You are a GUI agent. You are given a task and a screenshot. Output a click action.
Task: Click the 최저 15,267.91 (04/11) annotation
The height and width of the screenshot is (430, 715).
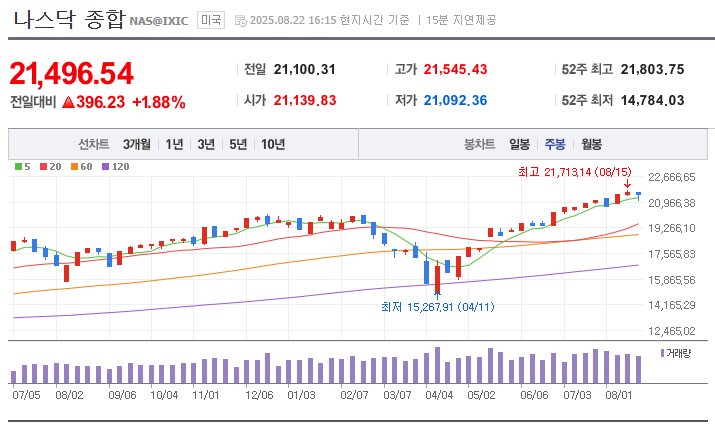pyautogui.click(x=438, y=307)
